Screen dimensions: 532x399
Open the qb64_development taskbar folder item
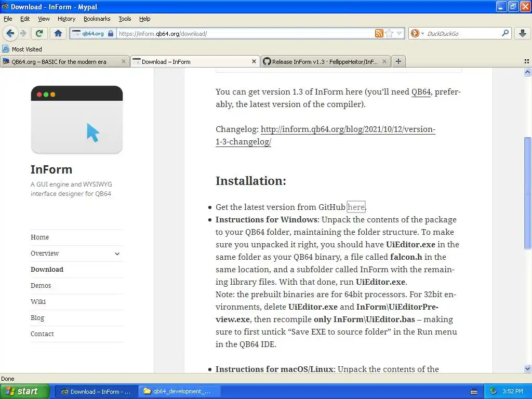point(179,392)
